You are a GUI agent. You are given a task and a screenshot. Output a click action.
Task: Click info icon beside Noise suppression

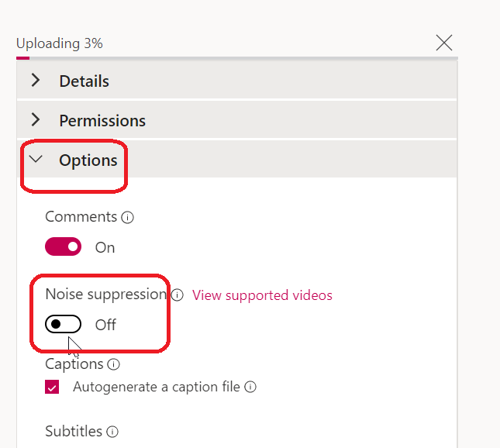point(177,295)
